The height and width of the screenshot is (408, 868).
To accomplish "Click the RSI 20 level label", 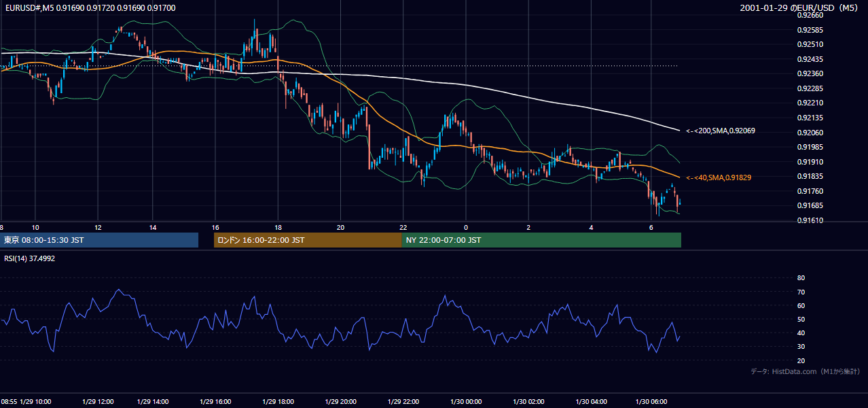I will pyautogui.click(x=801, y=360).
